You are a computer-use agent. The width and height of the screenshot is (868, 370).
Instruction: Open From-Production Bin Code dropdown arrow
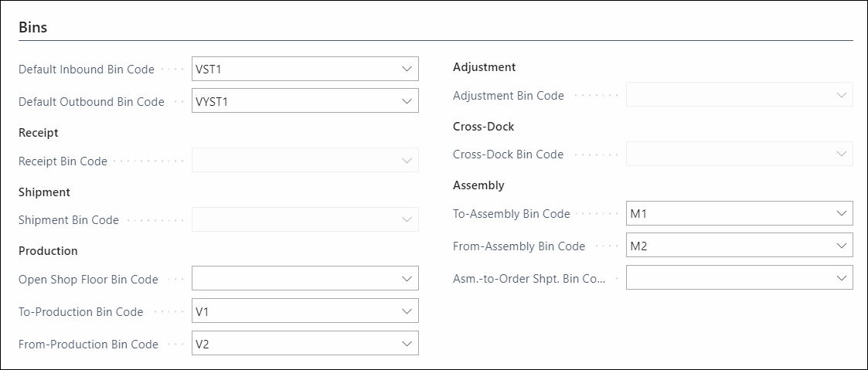pyautogui.click(x=407, y=344)
